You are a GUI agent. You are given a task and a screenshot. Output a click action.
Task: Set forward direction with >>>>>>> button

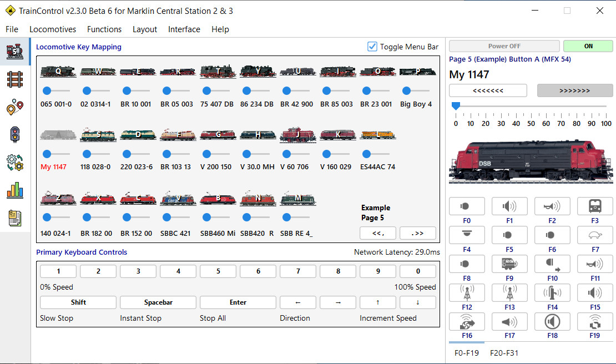574,90
